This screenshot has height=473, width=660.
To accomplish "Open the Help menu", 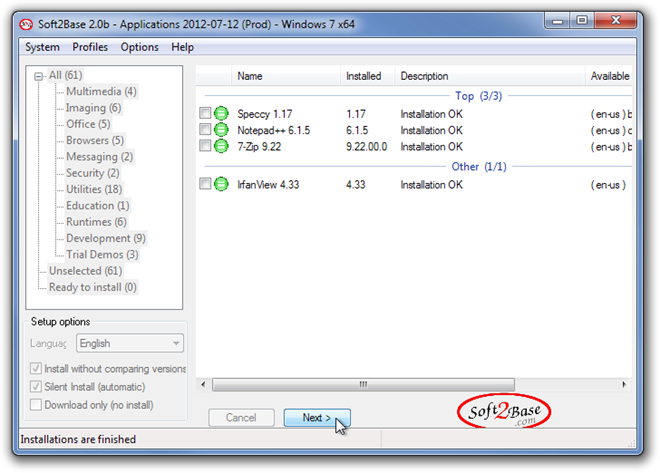I will point(182,47).
